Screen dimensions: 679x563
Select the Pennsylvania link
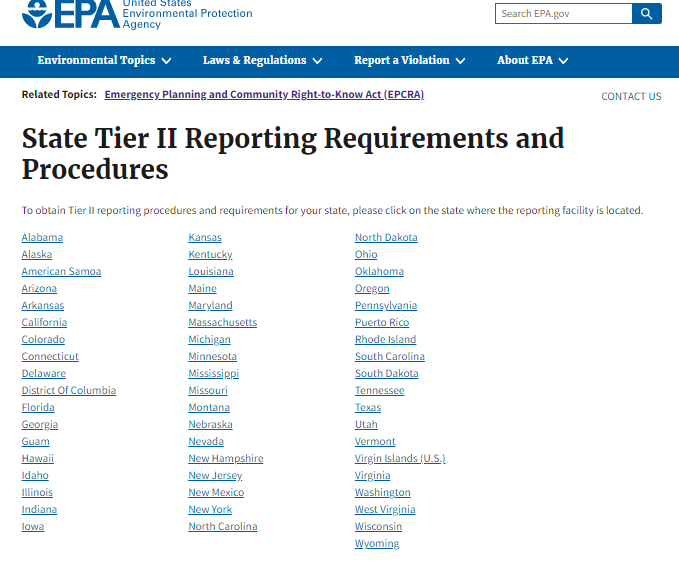click(386, 305)
